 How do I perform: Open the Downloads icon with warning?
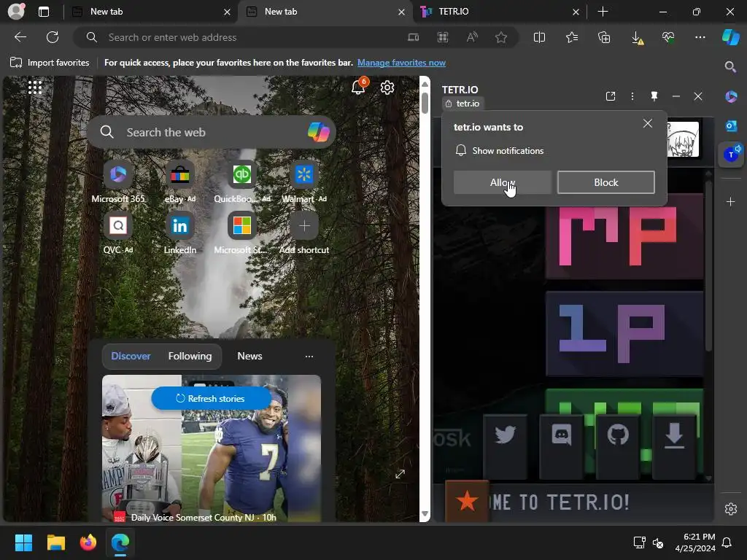637,38
